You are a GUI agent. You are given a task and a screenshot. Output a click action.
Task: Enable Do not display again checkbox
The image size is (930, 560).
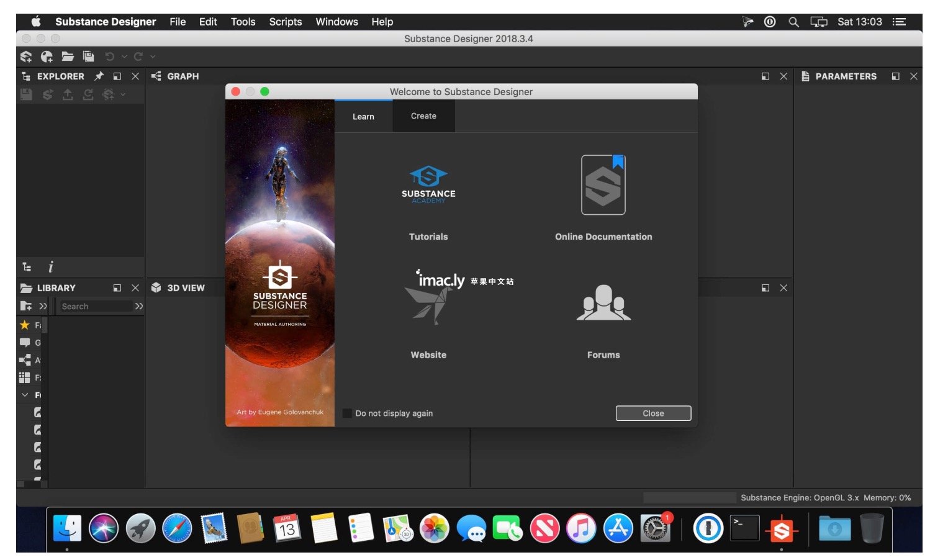348,413
